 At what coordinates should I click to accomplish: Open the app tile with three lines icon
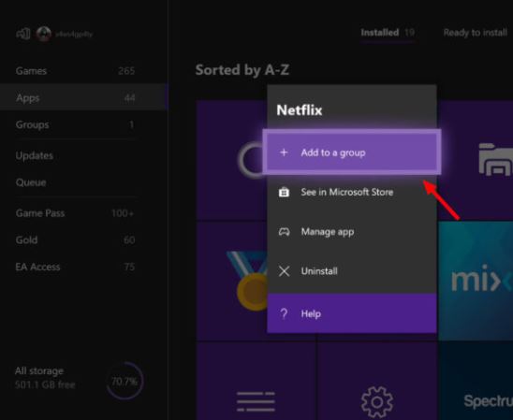tap(256, 381)
